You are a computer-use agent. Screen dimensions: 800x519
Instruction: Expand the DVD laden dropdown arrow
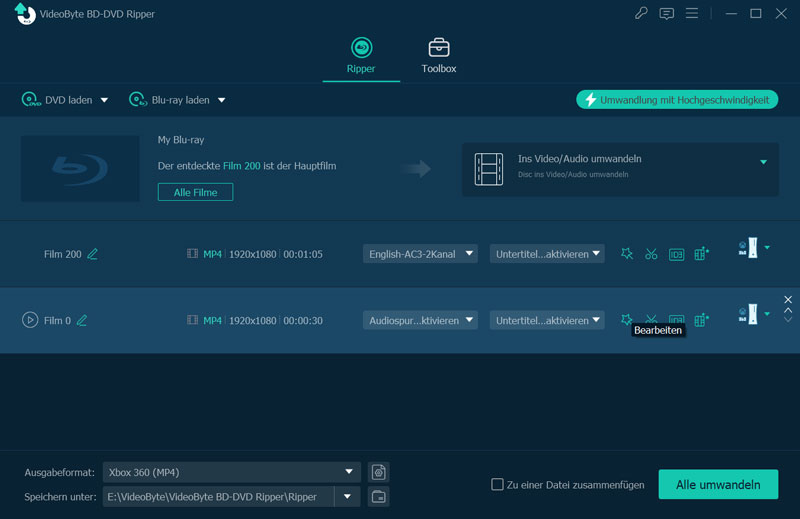pos(104,100)
